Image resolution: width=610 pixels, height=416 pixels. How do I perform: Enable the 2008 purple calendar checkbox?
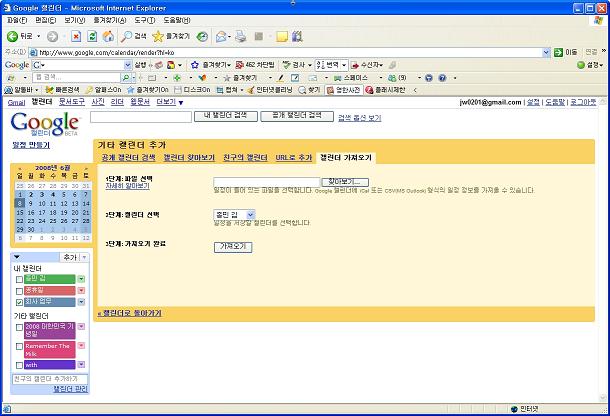point(19,327)
